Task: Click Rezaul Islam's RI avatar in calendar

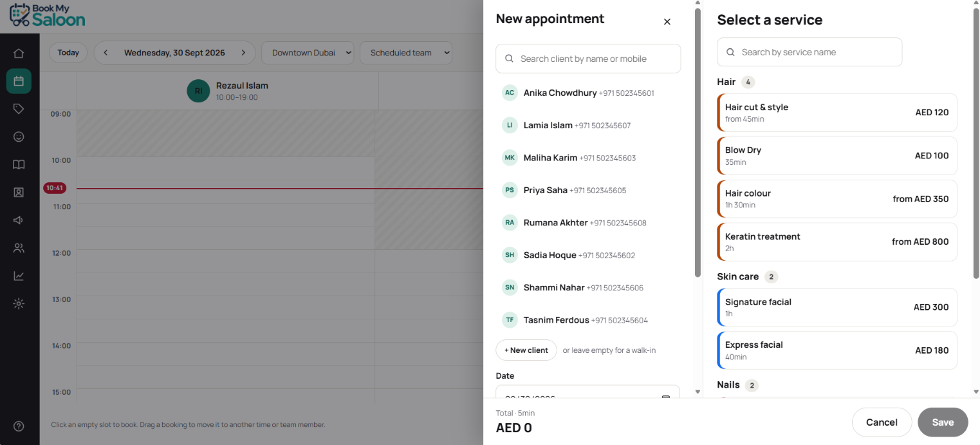Action: (x=198, y=91)
